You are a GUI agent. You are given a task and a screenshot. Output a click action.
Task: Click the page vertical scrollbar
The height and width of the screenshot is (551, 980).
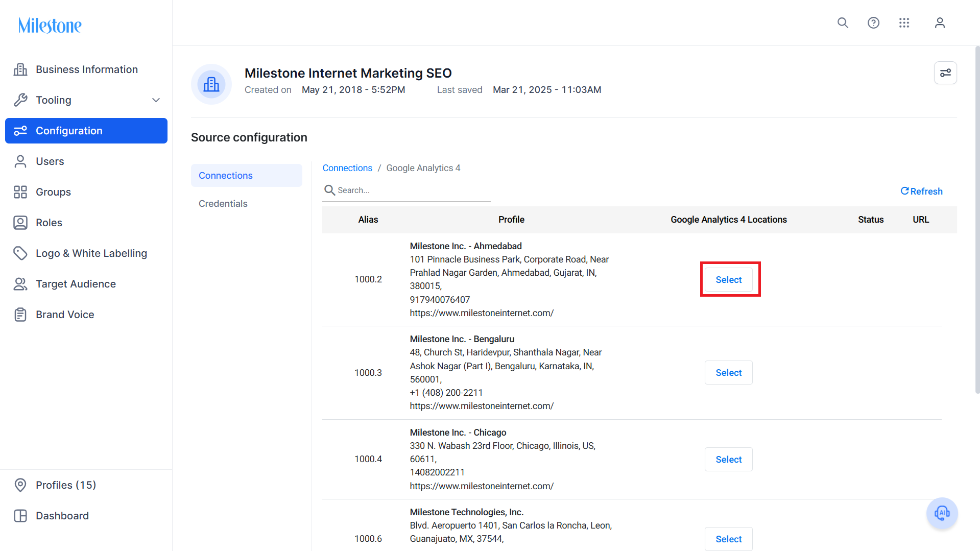click(977, 220)
